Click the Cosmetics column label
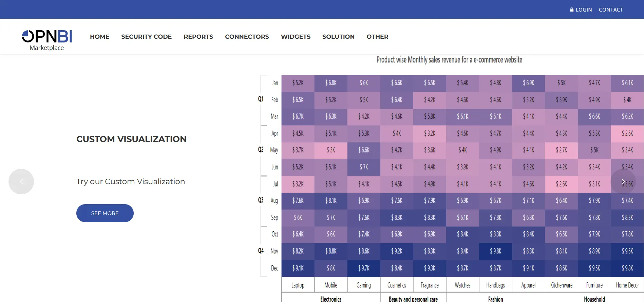Screen dimensions: 644x302 (397, 285)
